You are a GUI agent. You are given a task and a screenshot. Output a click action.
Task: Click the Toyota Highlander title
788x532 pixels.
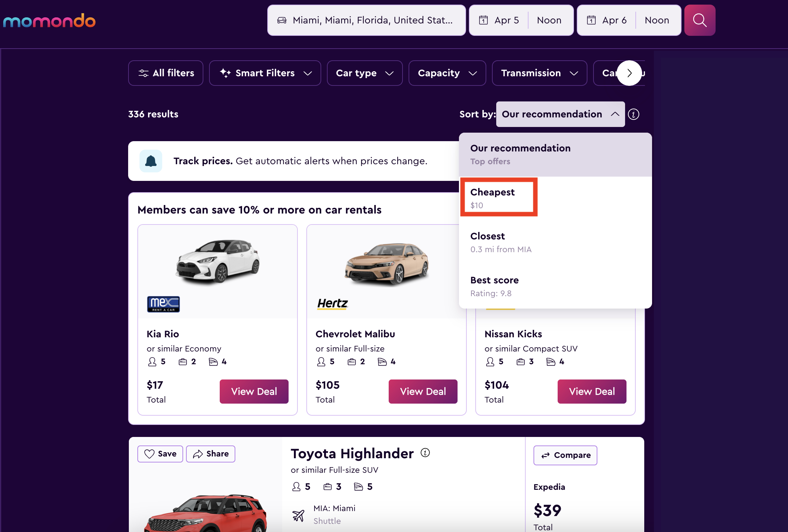click(x=352, y=454)
